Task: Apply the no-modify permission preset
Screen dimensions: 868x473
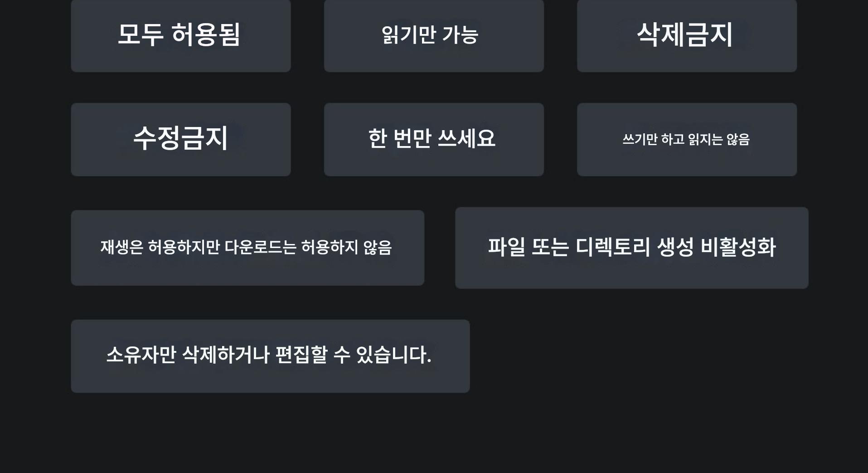Action: 180,139
